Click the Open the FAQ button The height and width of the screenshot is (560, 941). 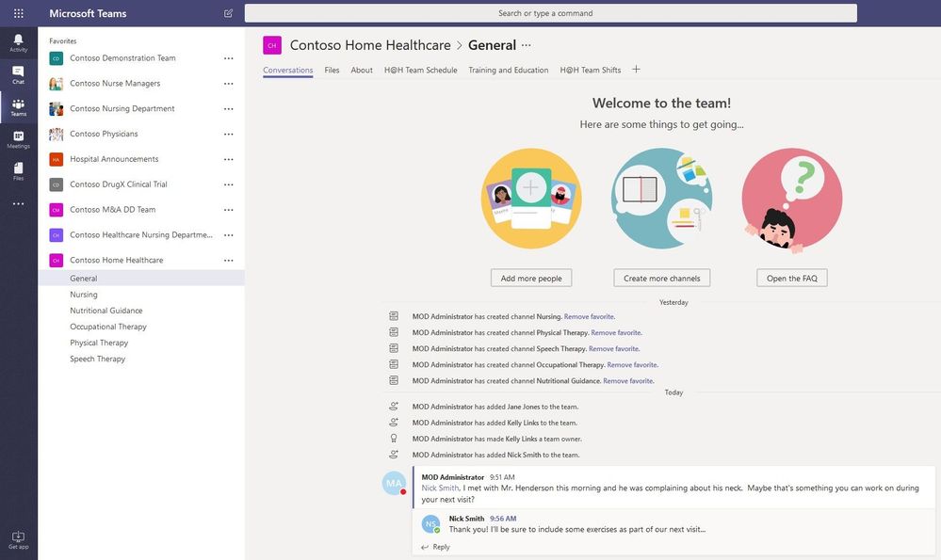click(792, 279)
